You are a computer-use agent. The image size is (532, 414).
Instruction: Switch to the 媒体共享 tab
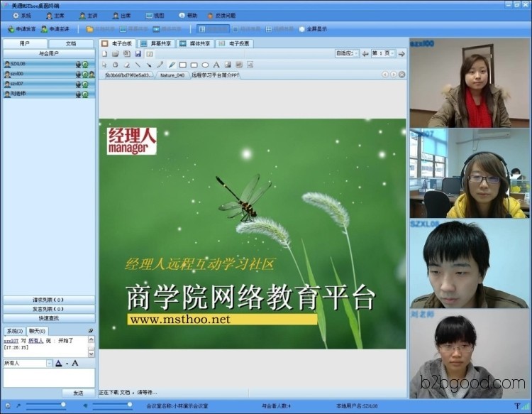pyautogui.click(x=196, y=43)
